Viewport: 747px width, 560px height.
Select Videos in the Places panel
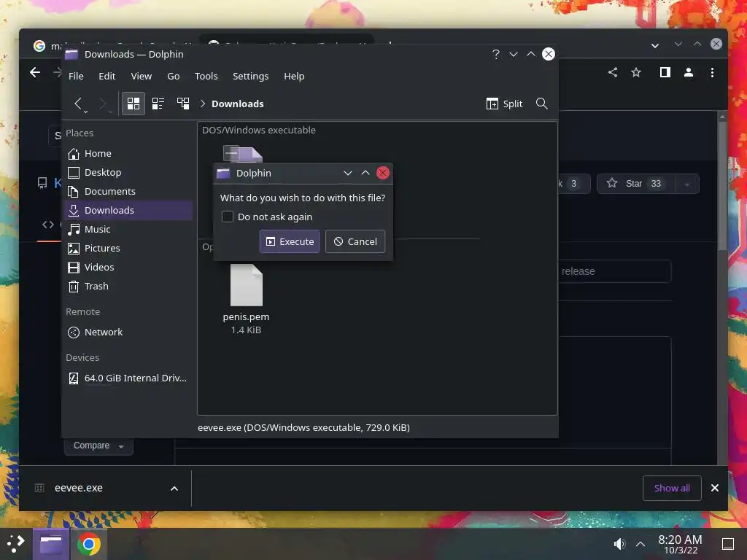tap(128, 267)
